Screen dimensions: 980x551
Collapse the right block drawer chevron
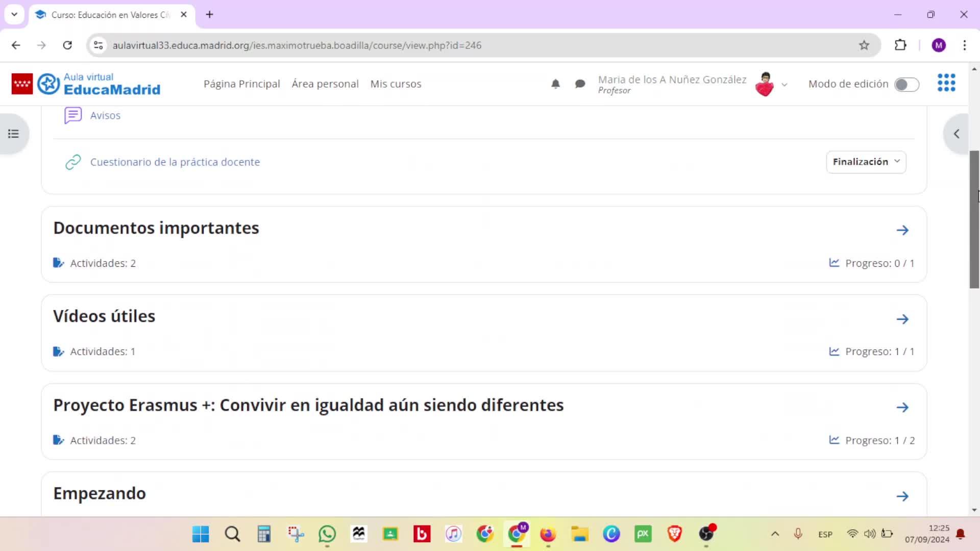tap(956, 134)
